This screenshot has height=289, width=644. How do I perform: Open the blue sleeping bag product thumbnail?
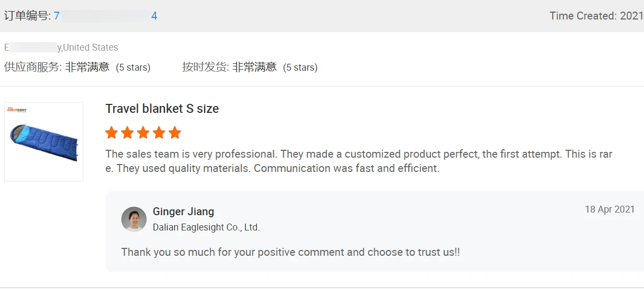point(44,142)
